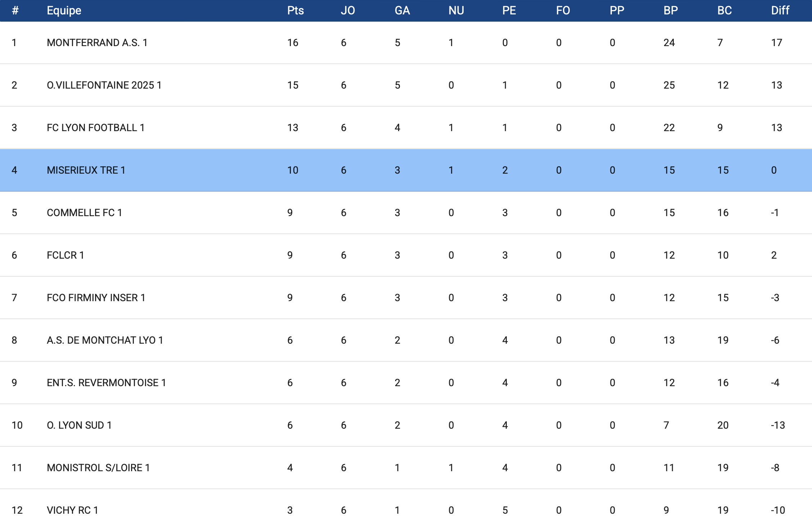Screen dimensions: 812x531
Task: Select the O.VILLEFONTAINE 2025 1 team name
Action: point(104,85)
